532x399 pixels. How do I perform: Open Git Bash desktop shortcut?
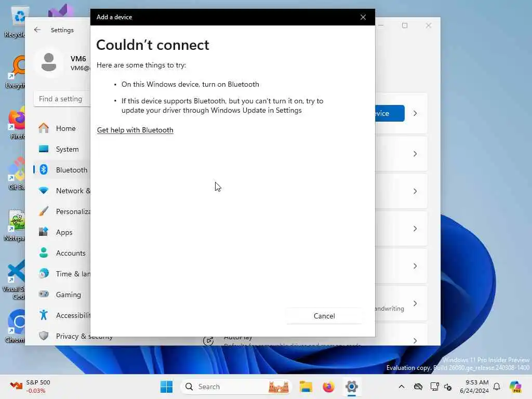[16, 174]
